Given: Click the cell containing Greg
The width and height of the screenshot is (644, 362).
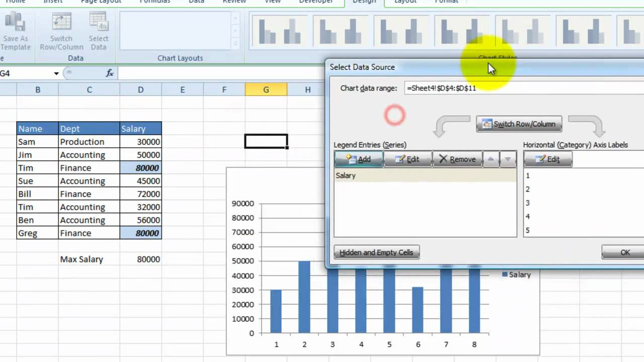Looking at the screenshot, I should click(38, 233).
